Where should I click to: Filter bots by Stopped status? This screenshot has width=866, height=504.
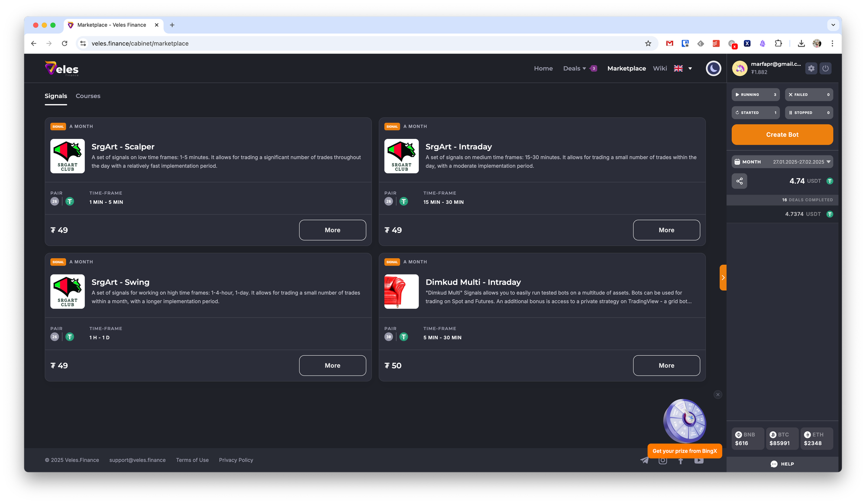[808, 112]
